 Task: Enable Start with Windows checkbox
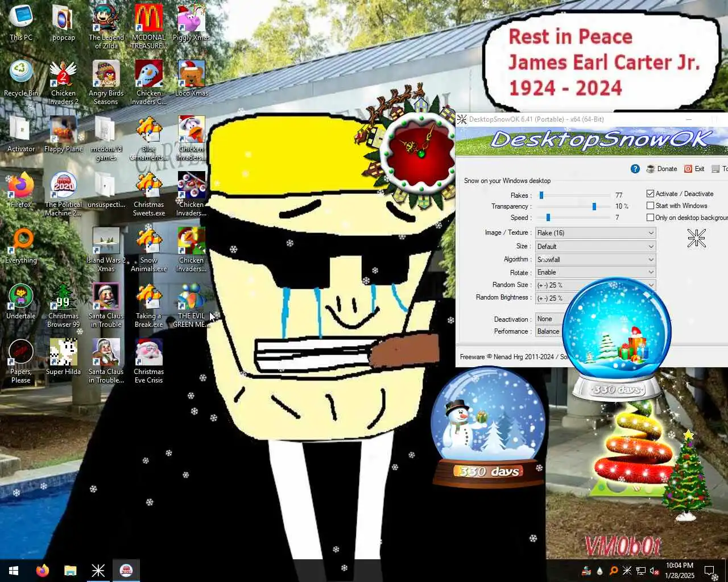coord(651,206)
